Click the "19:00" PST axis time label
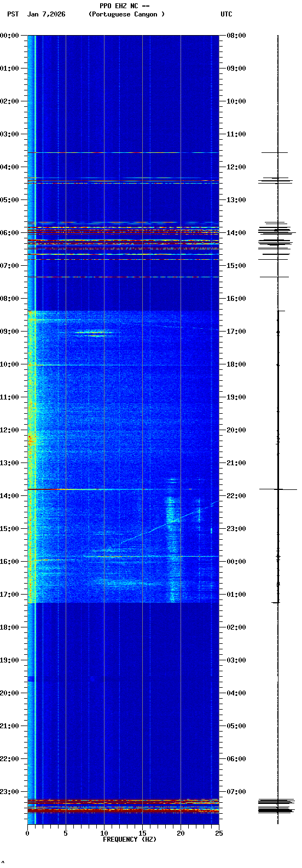The width and height of the screenshot is (302, 868). [x=10, y=660]
